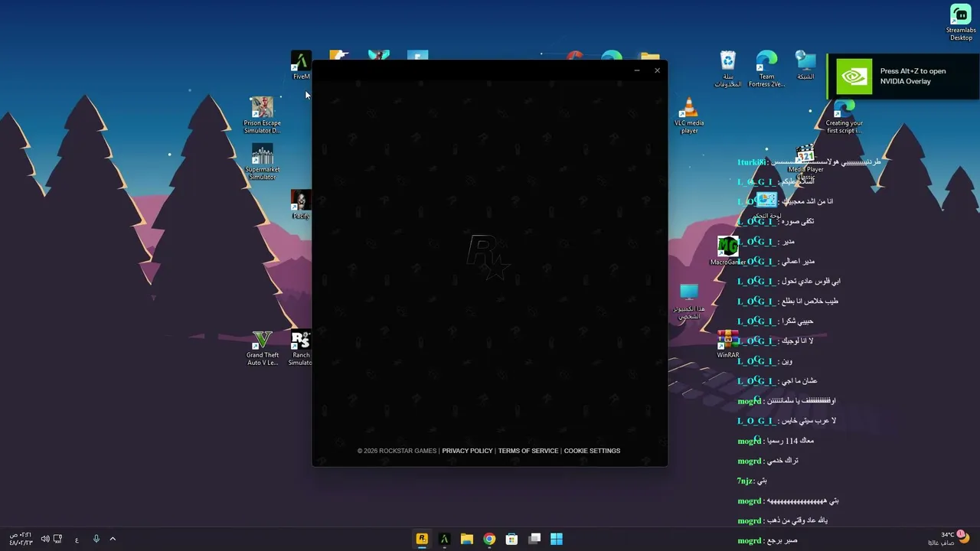This screenshot has width=980, height=551.
Task: Open the Terms of Service link
Action: click(528, 451)
